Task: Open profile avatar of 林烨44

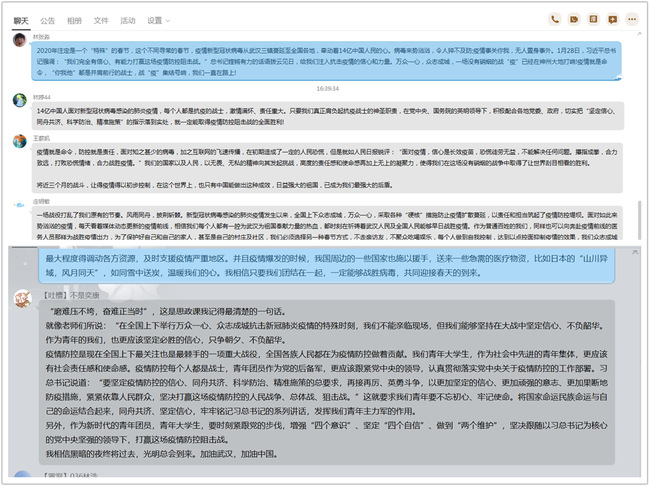Action: point(20,99)
